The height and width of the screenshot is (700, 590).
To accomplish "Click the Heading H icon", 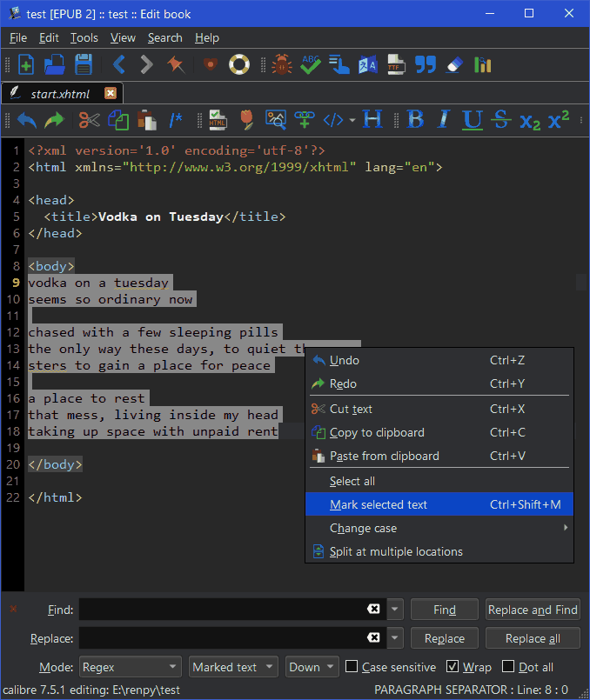I will 372,119.
